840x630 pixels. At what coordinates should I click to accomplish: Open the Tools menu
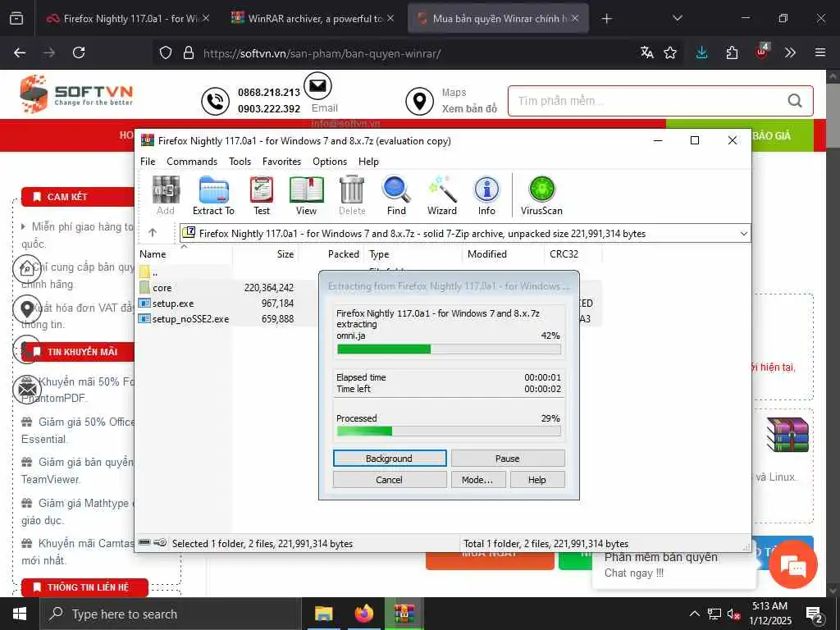pyautogui.click(x=240, y=162)
